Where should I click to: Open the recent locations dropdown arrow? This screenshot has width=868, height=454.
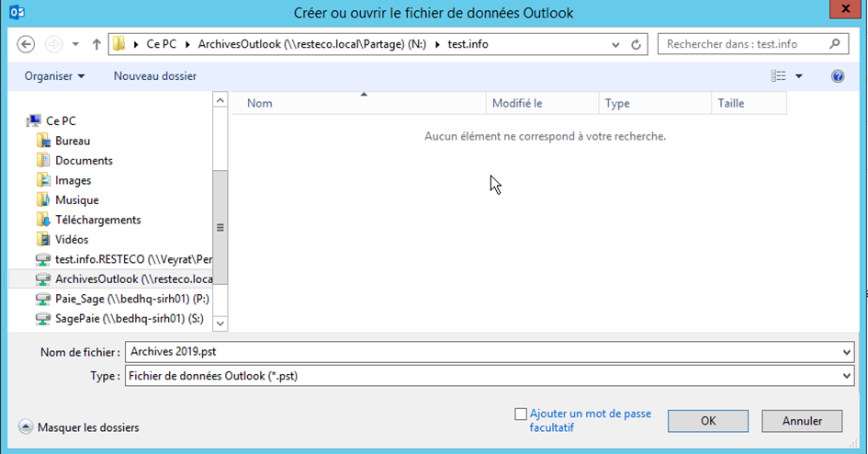pos(76,44)
